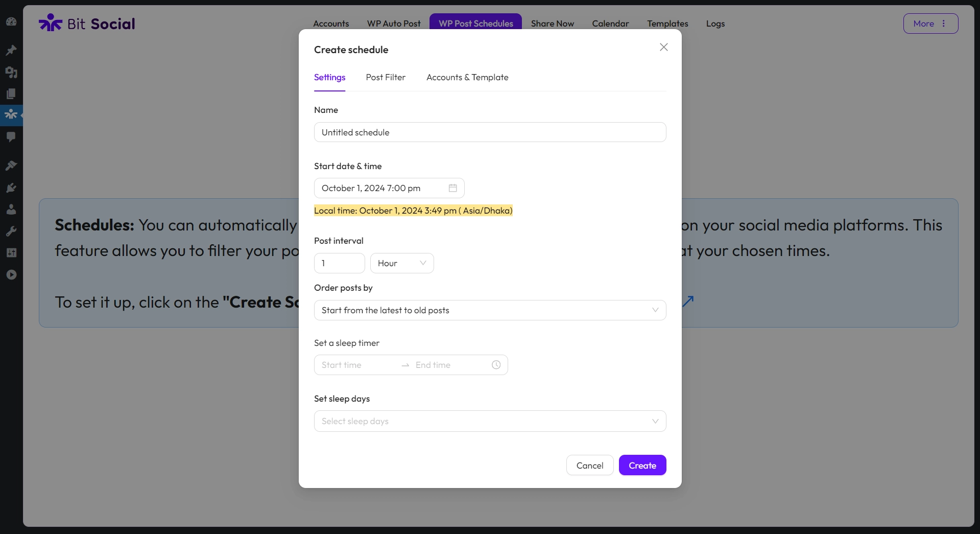This screenshot has width=980, height=534.
Task: Click the Create button
Action: [642, 466]
